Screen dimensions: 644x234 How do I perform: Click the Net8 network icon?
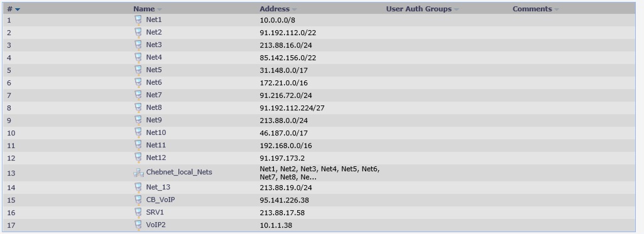(138, 108)
